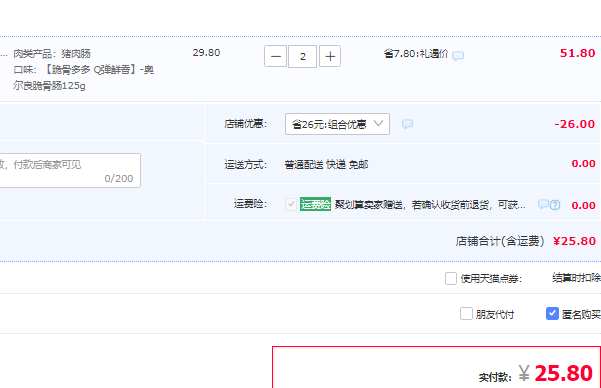Click the unit price 29.80

pyautogui.click(x=206, y=53)
